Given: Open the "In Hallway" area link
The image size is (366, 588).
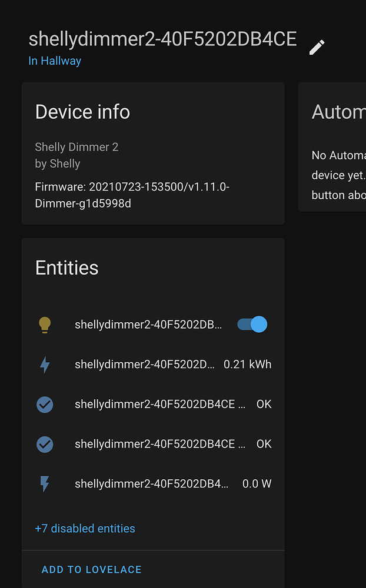Looking at the screenshot, I should [55, 61].
